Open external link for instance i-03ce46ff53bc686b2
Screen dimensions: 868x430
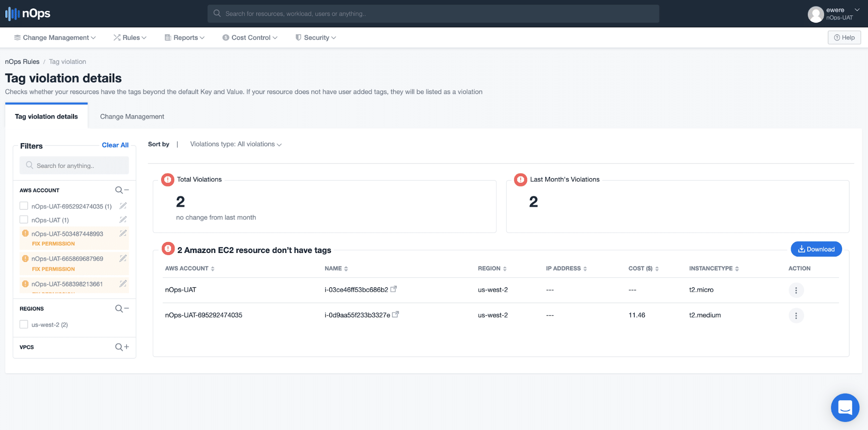[393, 289]
